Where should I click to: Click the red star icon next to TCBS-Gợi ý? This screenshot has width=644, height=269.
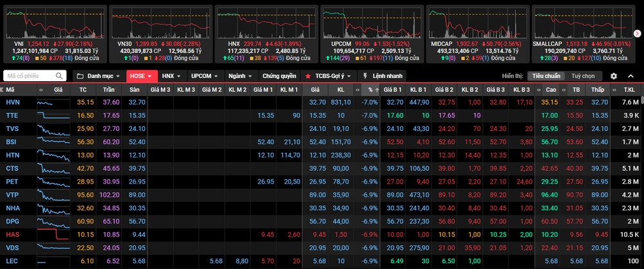click(308, 76)
